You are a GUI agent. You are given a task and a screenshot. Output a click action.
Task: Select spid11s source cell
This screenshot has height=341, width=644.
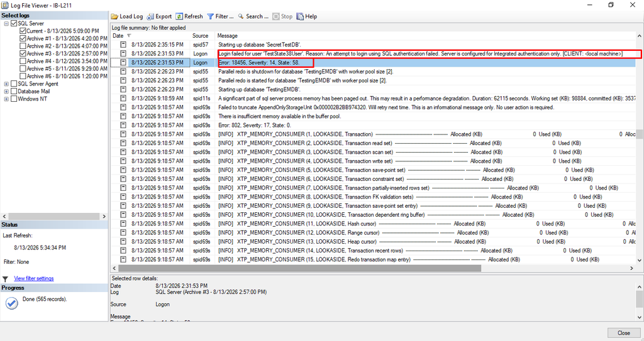pos(202,99)
